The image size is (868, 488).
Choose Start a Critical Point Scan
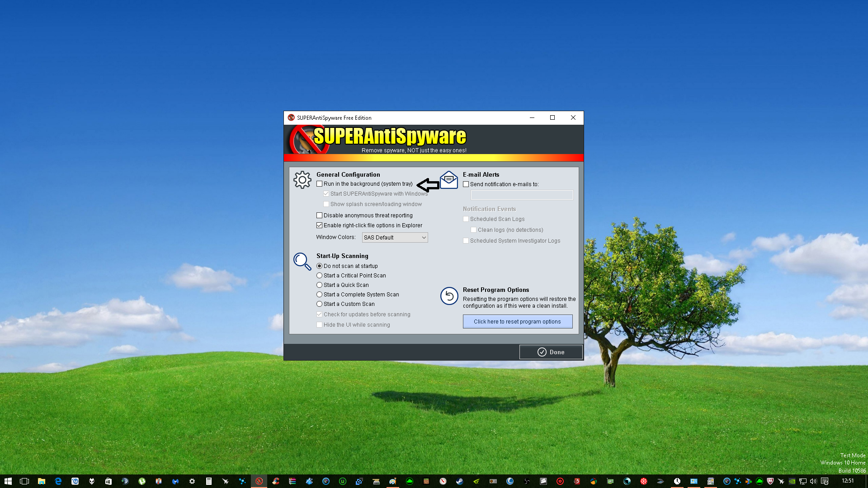tap(320, 276)
